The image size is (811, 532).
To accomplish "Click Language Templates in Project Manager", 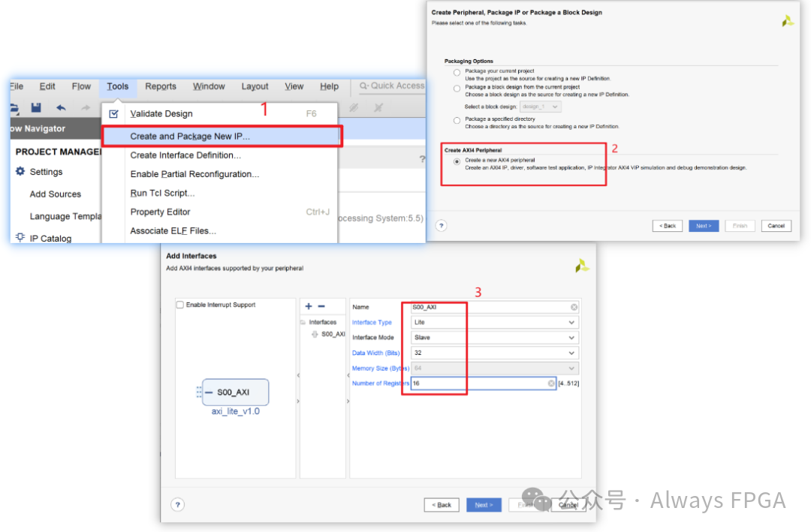I will coord(65,216).
